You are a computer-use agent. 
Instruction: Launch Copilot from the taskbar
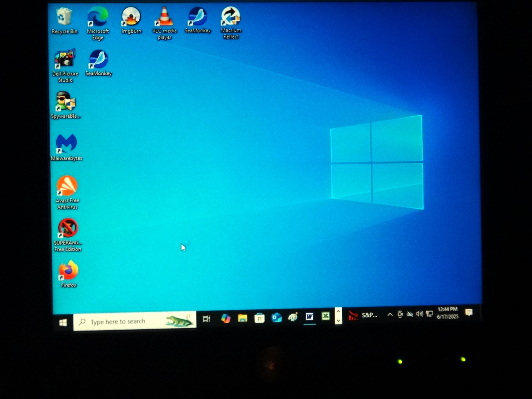226,318
